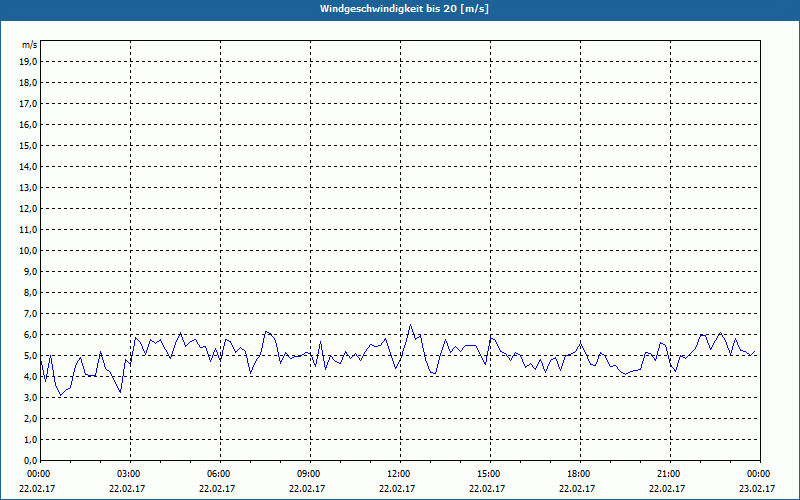The height and width of the screenshot is (500, 800).
Task: Click the "03:00" time label
Action: [131, 474]
